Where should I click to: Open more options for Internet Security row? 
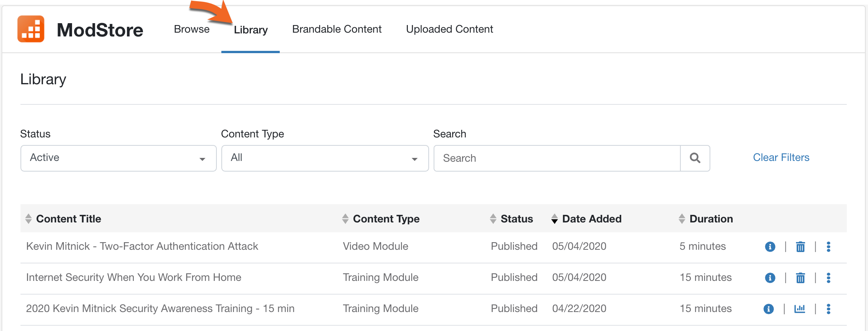pyautogui.click(x=828, y=278)
